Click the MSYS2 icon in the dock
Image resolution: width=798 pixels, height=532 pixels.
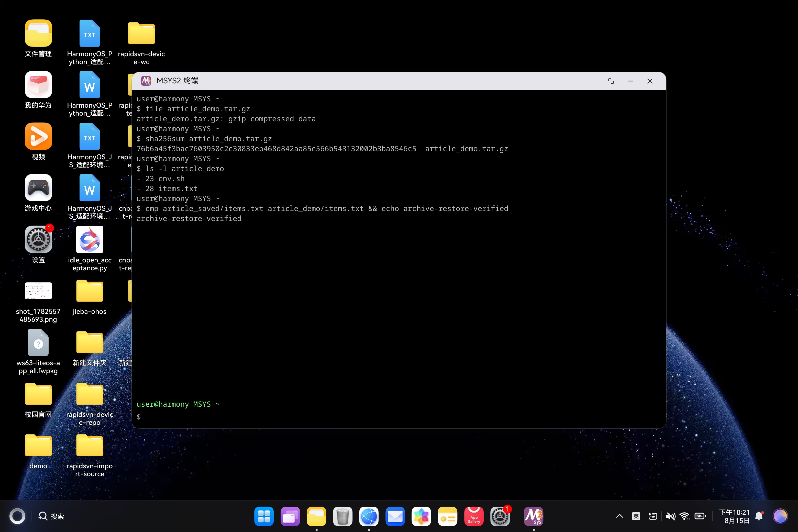[x=534, y=516]
